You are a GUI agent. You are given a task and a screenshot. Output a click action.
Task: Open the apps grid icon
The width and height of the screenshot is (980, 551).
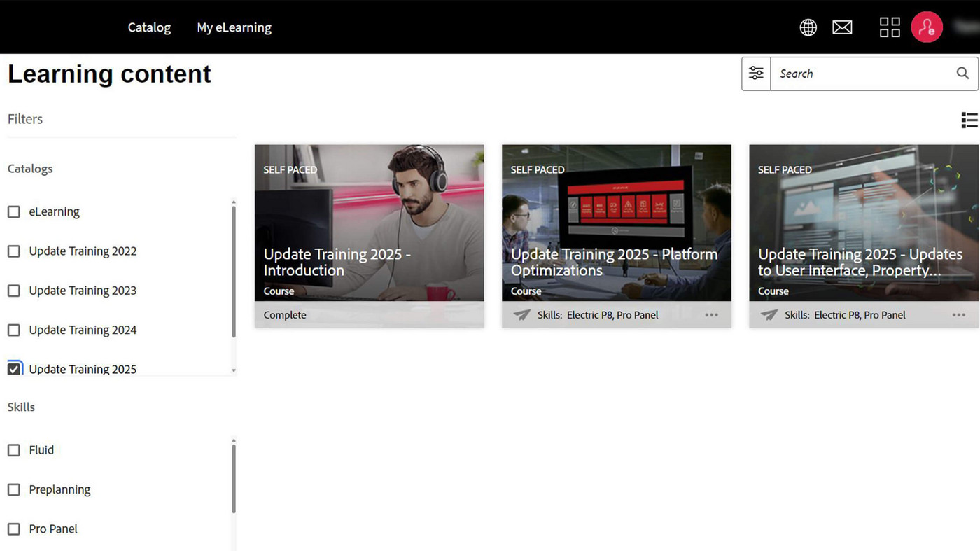[889, 27]
